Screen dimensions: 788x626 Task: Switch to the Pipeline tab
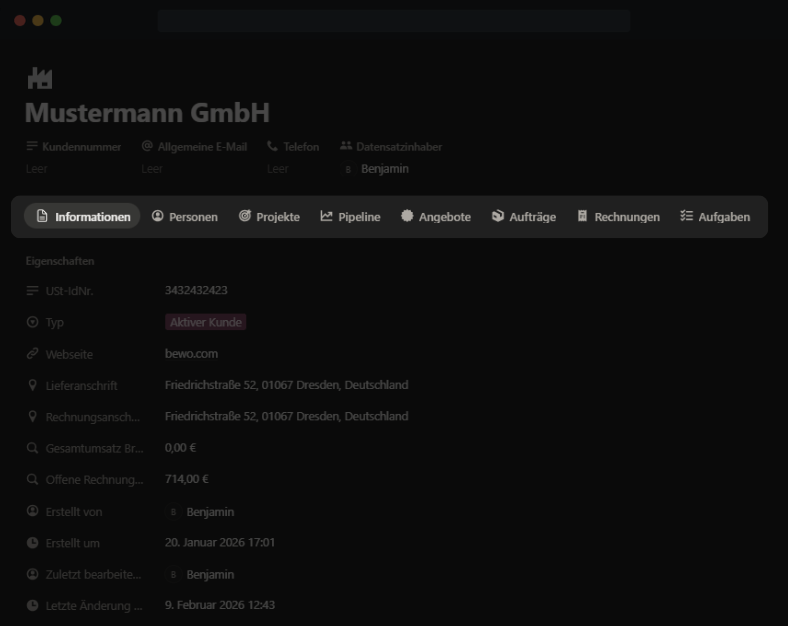click(350, 216)
